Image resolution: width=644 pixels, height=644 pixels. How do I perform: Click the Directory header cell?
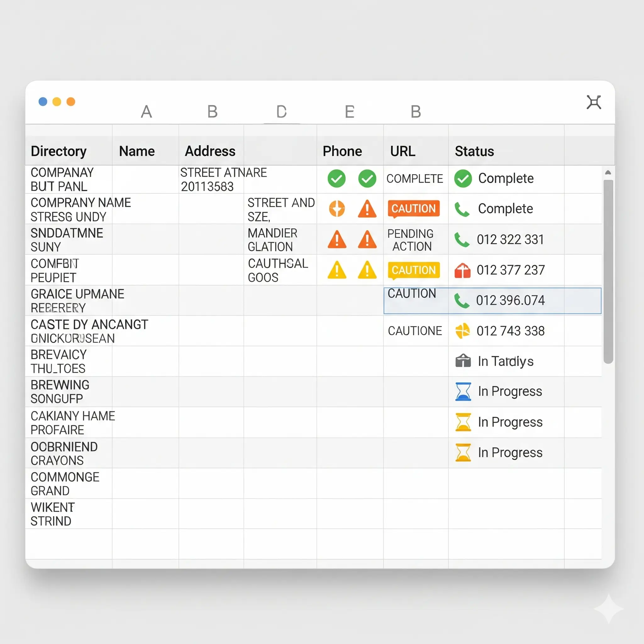pyautogui.click(x=69, y=151)
